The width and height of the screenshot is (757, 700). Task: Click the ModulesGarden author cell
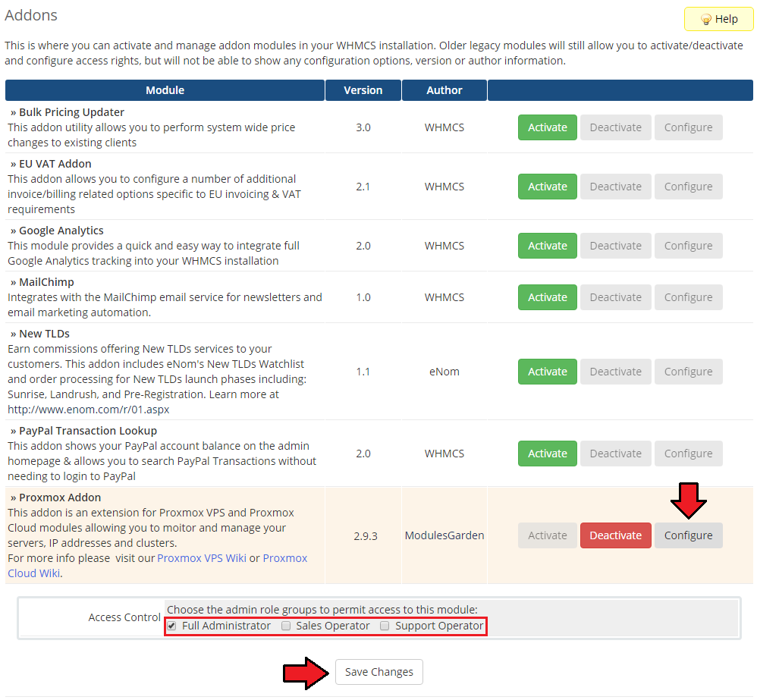click(444, 535)
